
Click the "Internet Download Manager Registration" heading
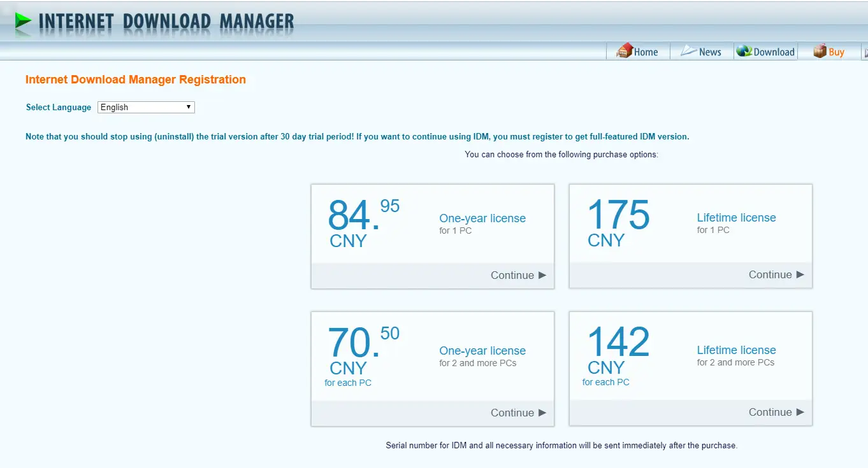pos(136,80)
